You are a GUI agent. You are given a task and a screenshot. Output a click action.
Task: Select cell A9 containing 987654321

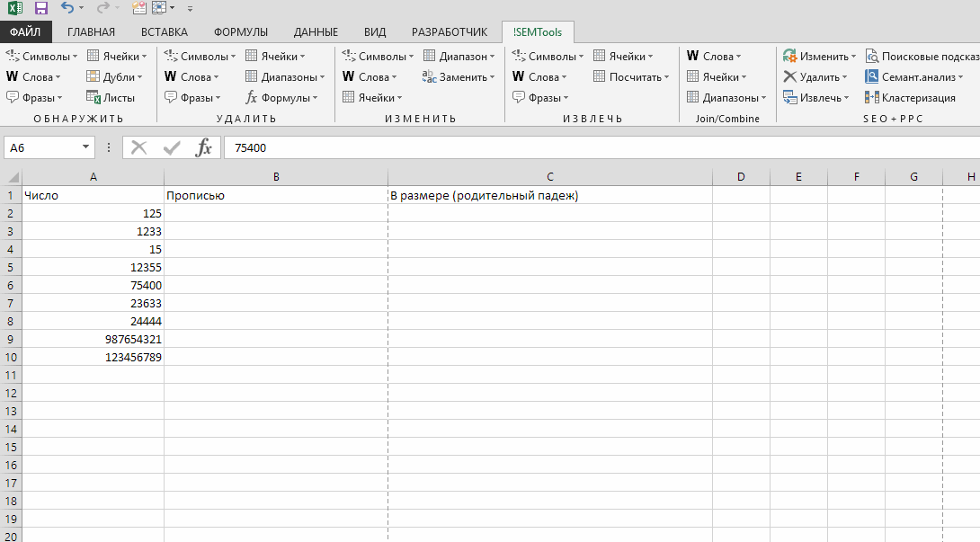tap(93, 339)
